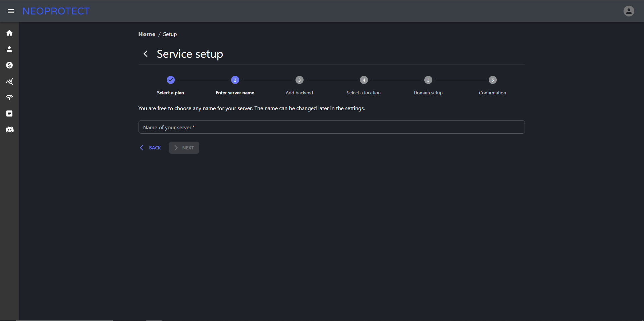Click the BACK button
This screenshot has height=321, width=644.
pos(150,148)
